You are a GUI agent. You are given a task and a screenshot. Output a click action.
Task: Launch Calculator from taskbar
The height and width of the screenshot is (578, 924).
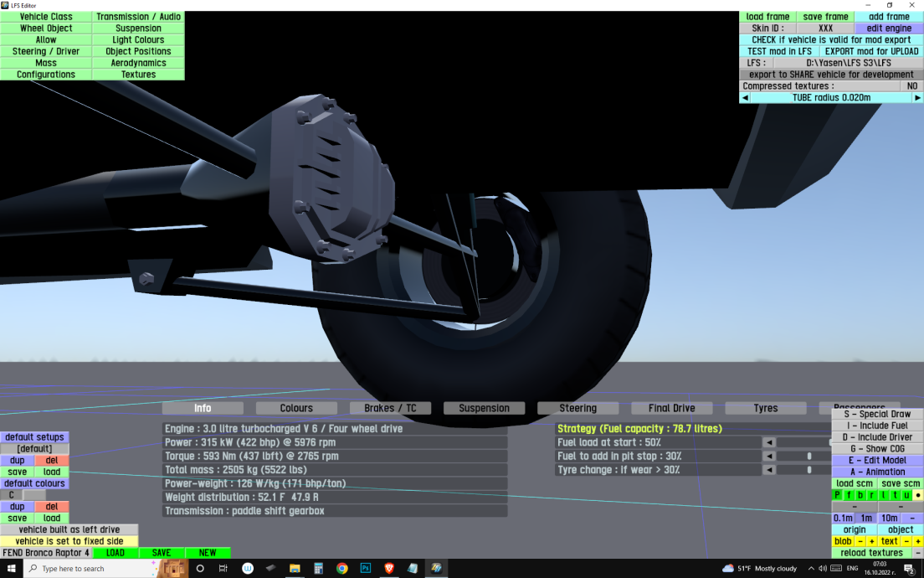pos(318,569)
